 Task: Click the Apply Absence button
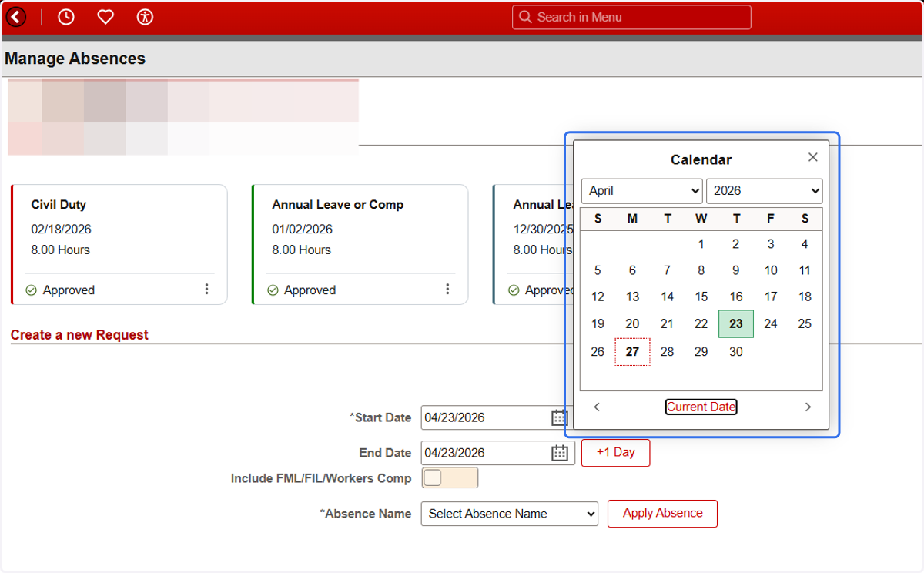(x=662, y=514)
